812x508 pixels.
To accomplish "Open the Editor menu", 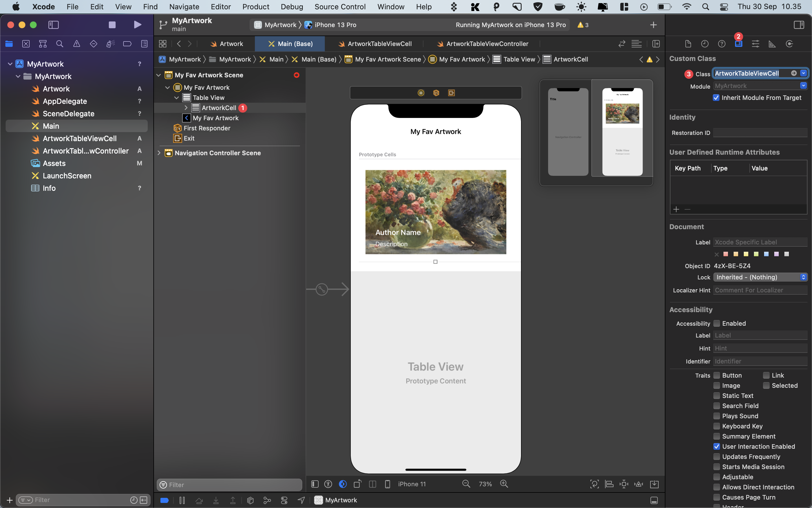I will (x=220, y=7).
